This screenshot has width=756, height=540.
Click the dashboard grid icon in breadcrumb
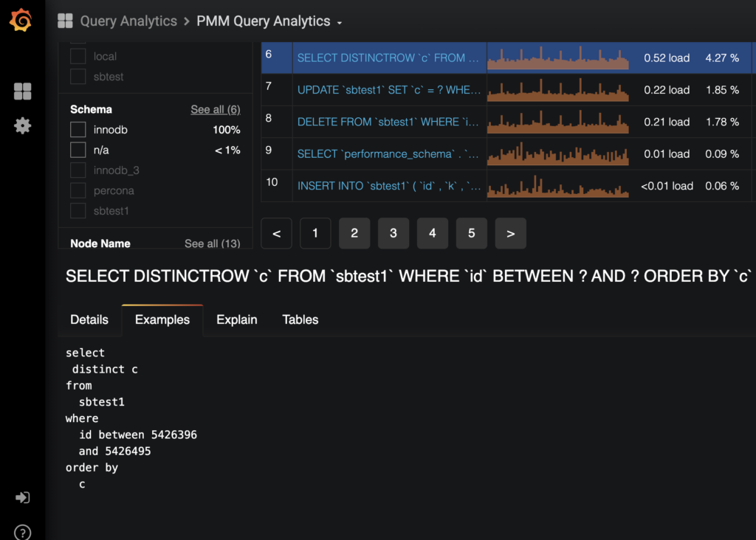pos(65,21)
